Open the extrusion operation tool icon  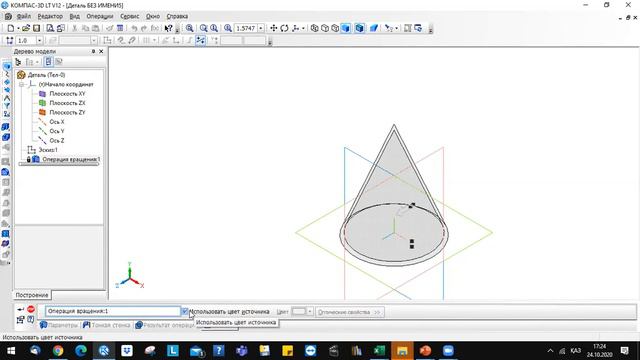[x=6, y=127]
